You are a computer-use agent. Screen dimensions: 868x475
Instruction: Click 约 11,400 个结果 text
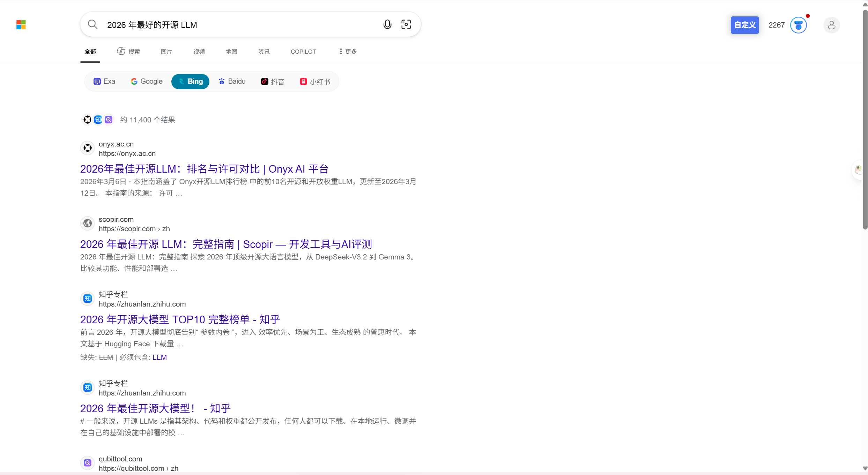pyautogui.click(x=148, y=120)
